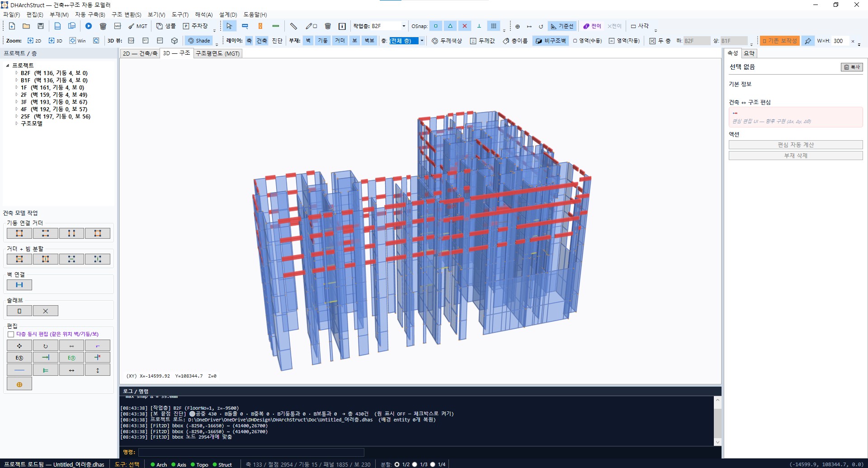Click the 편심 자동 계산 button
This screenshot has height=468, width=868.
796,145
